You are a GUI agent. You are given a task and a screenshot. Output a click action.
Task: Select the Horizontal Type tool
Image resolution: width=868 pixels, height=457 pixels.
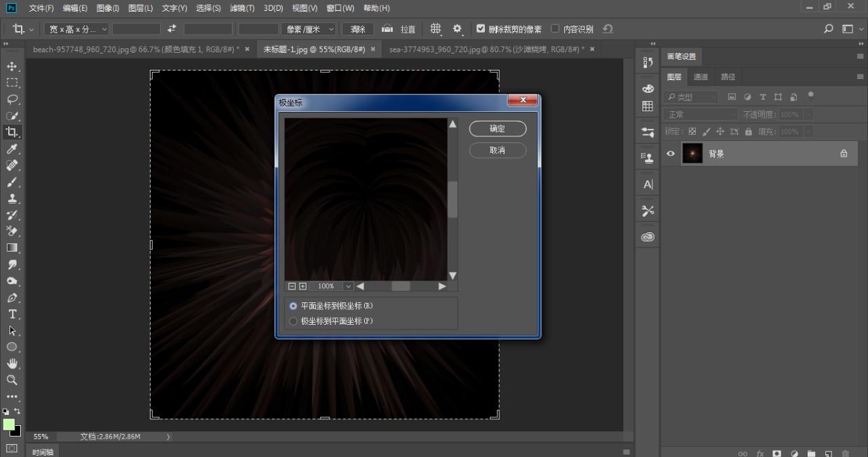coord(12,314)
